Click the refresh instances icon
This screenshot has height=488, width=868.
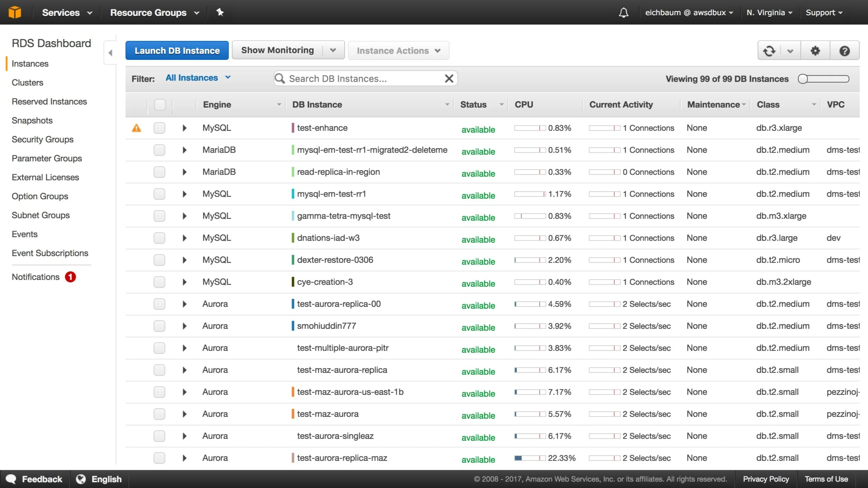pyautogui.click(x=769, y=51)
